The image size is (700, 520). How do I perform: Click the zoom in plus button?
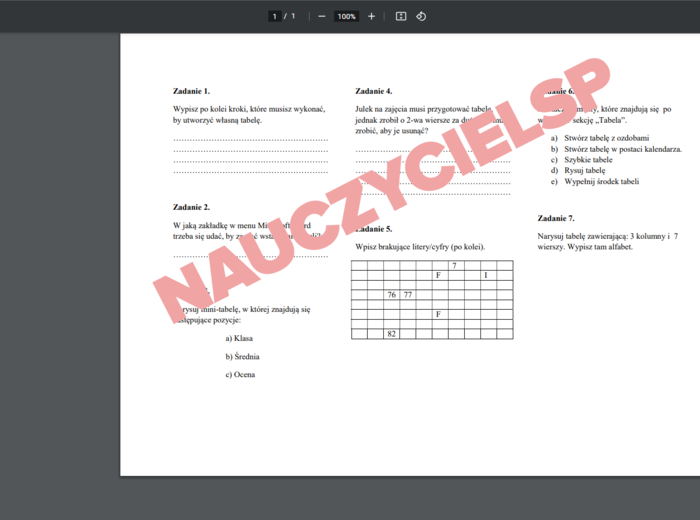(x=372, y=16)
